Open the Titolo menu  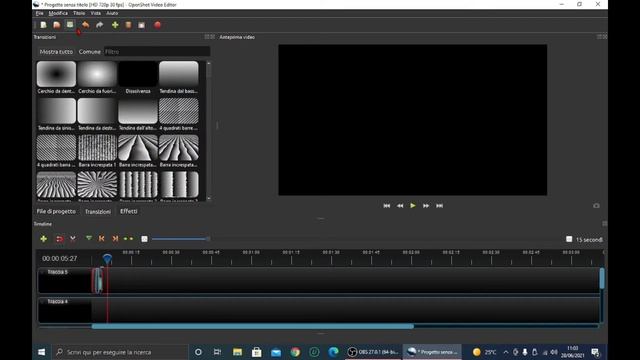pos(79,13)
